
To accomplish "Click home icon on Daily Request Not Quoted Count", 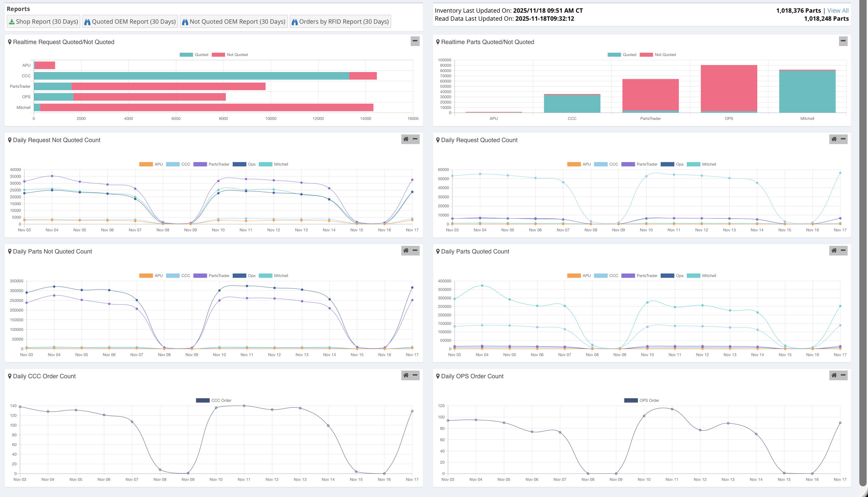I will pos(406,139).
